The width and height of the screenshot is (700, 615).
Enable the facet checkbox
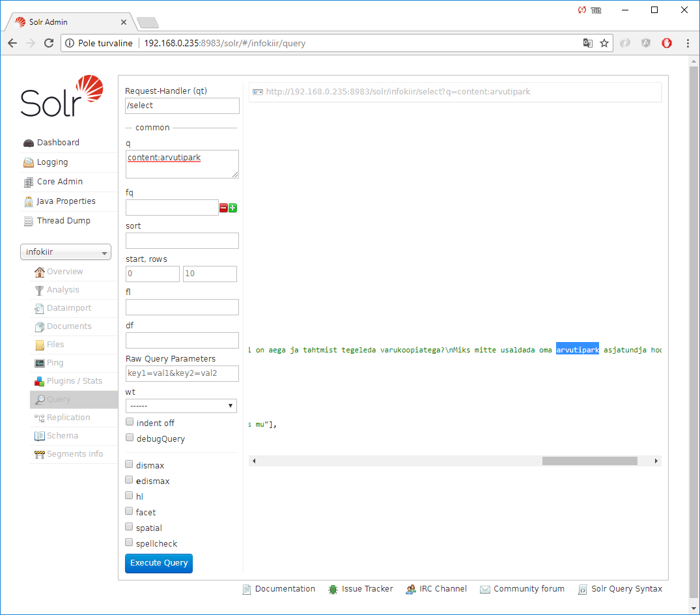pyautogui.click(x=130, y=512)
